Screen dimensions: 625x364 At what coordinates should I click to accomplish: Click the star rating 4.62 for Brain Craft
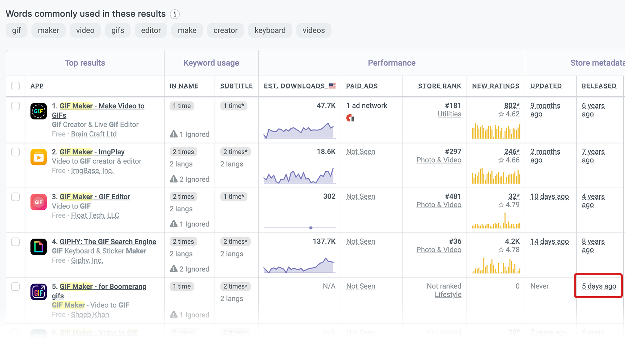coord(509,114)
